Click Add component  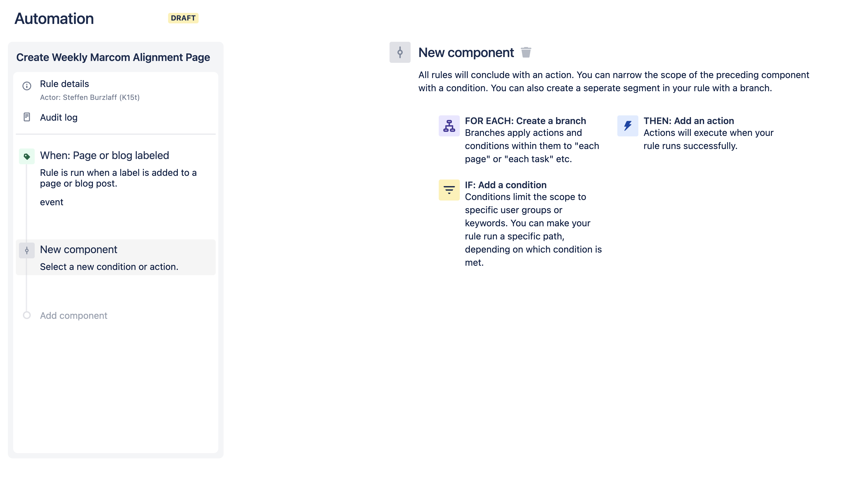point(73,315)
